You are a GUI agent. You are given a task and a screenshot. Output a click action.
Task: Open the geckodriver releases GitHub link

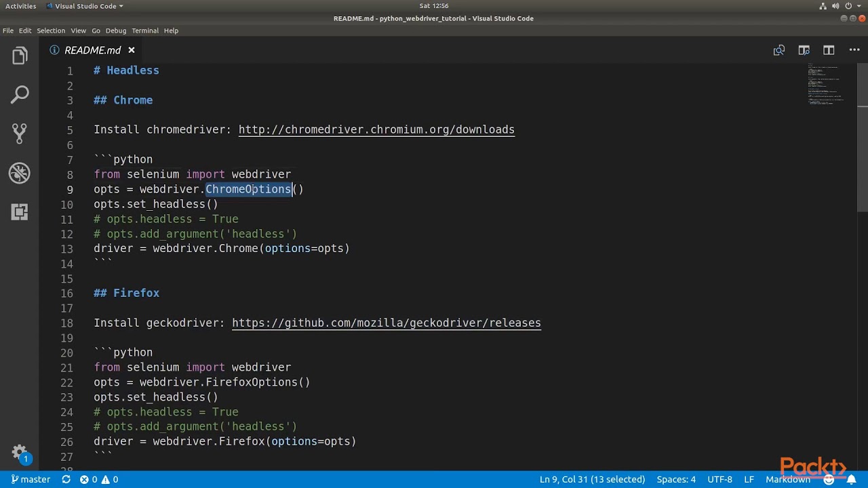(387, 323)
